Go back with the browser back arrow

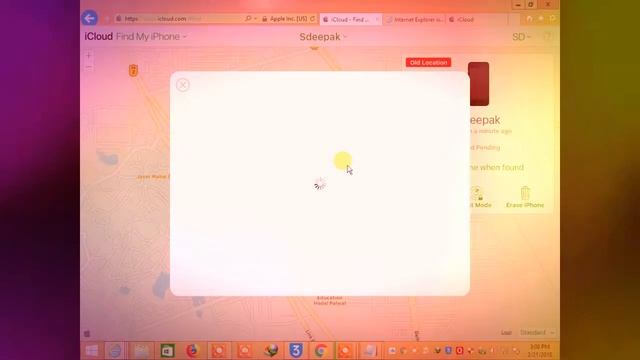[89, 18]
